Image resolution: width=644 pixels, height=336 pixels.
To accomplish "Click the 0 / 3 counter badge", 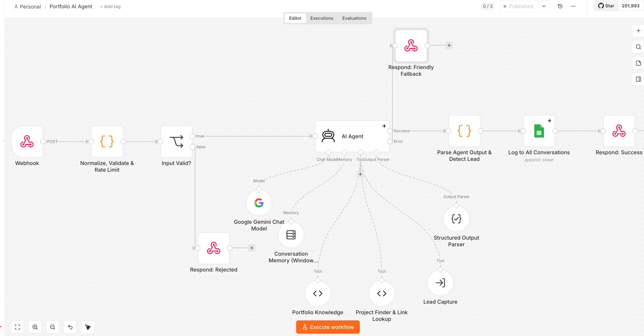I will [488, 6].
